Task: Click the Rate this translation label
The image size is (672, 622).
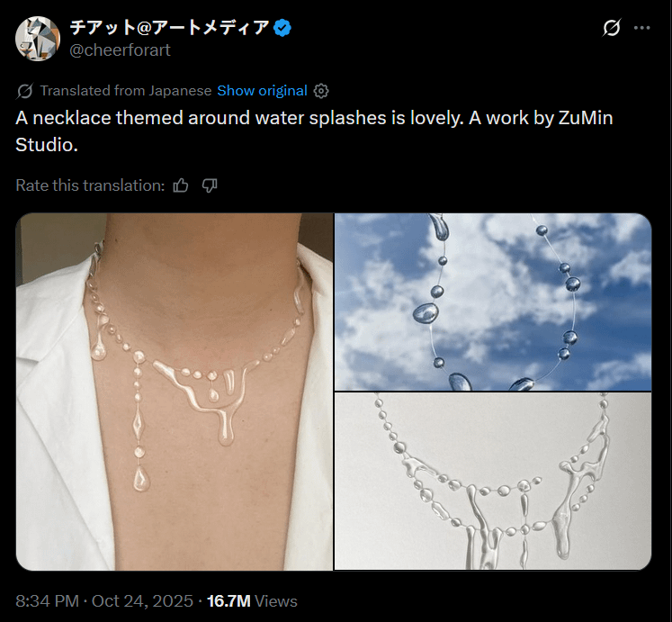Action: pyautogui.click(x=90, y=185)
